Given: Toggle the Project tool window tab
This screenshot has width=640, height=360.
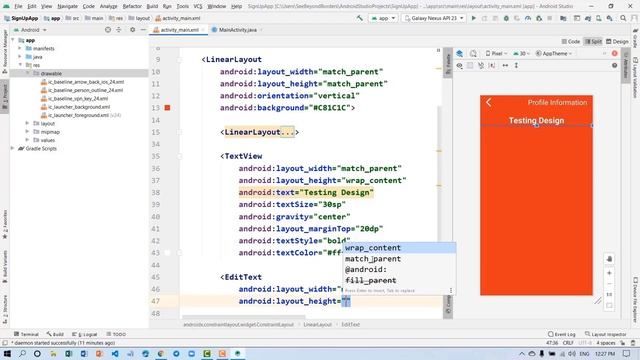Looking at the screenshot, I should point(5,97).
